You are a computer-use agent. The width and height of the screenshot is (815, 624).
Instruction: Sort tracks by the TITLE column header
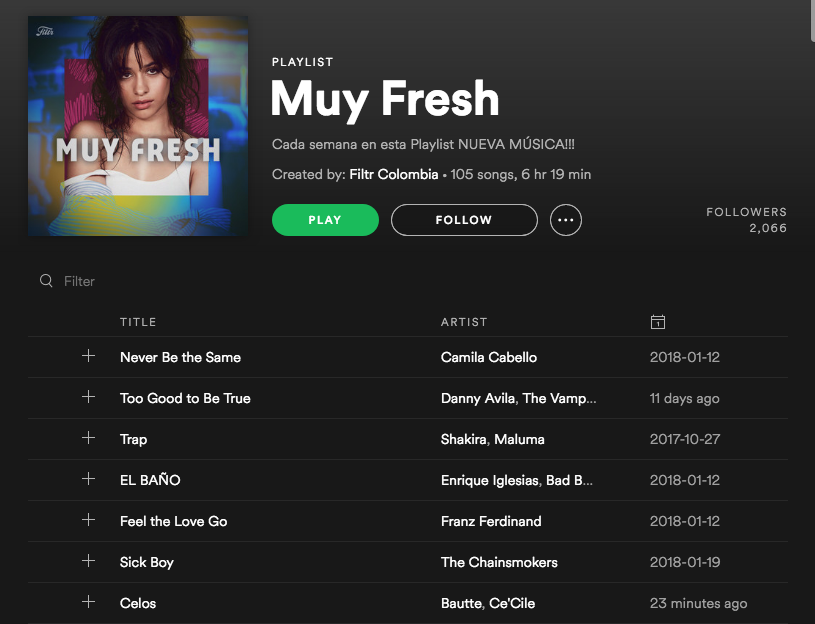point(138,322)
